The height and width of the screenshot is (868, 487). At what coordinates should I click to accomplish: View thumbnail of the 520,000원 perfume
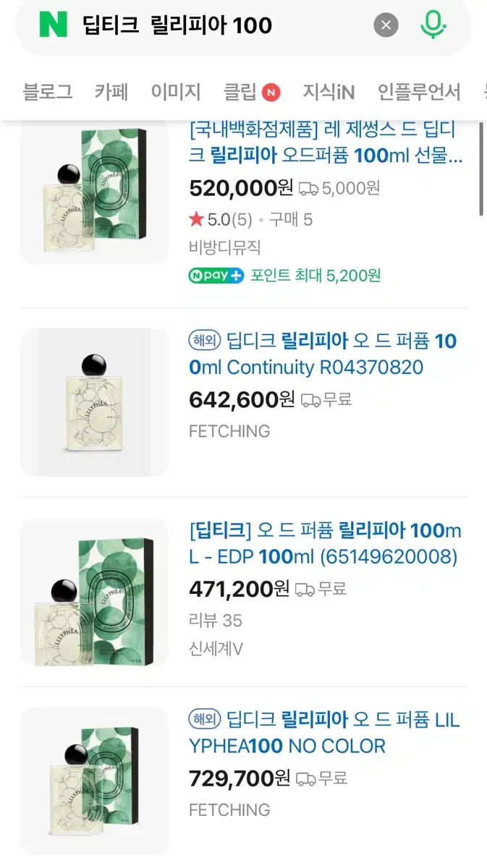tap(94, 192)
